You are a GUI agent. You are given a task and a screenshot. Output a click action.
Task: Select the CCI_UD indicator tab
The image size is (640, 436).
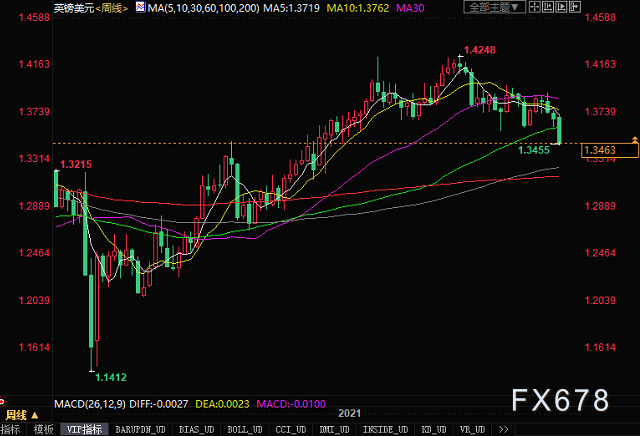coord(291,429)
